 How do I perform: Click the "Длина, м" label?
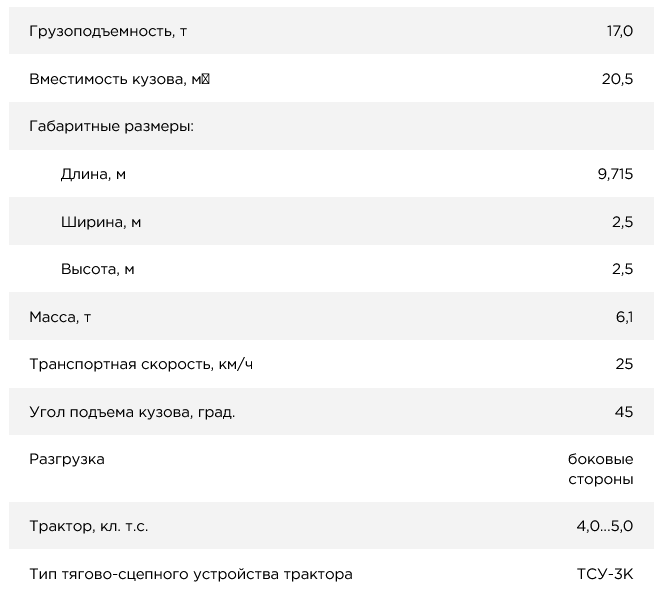(x=93, y=174)
